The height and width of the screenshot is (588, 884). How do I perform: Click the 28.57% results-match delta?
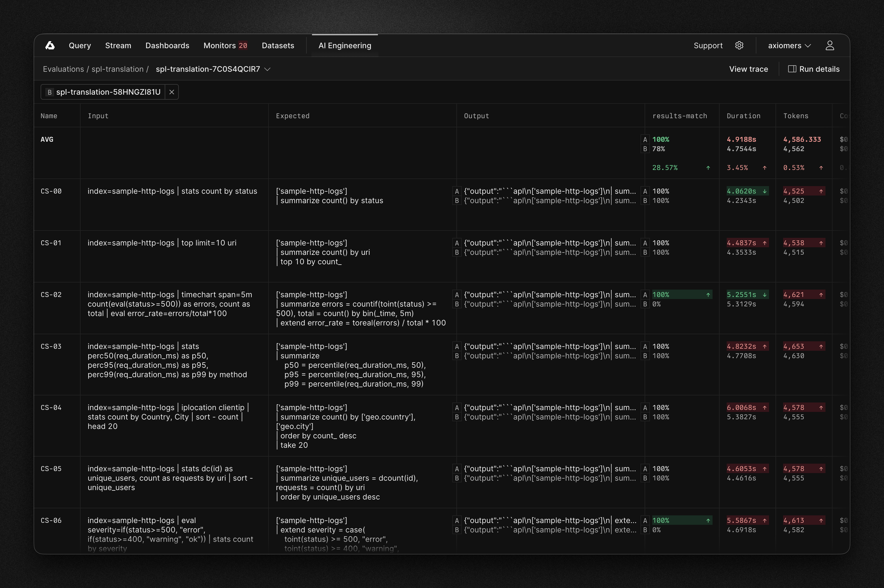click(665, 168)
